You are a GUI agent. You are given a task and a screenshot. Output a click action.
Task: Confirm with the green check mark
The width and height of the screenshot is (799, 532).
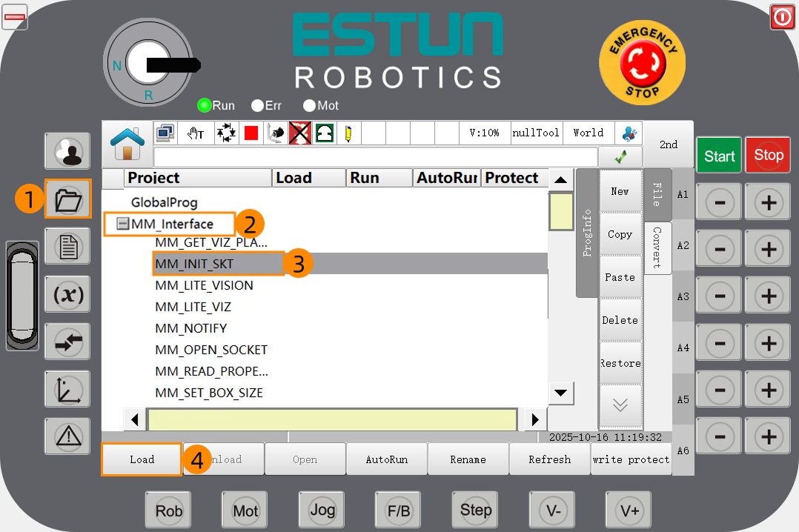pos(620,157)
